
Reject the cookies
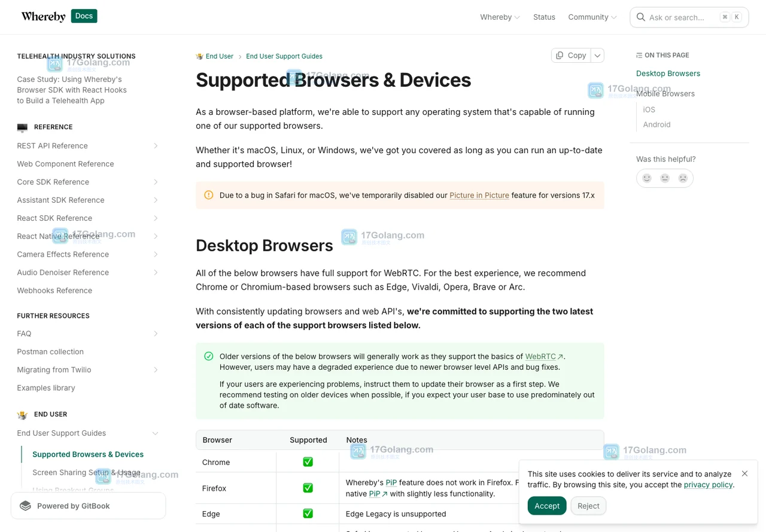(588, 506)
